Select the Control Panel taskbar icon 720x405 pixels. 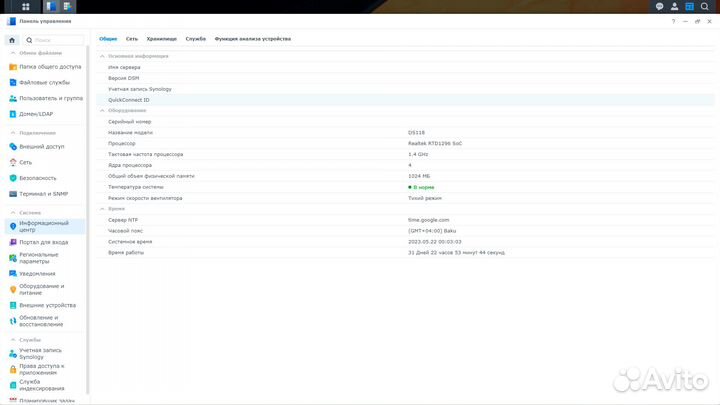point(51,6)
